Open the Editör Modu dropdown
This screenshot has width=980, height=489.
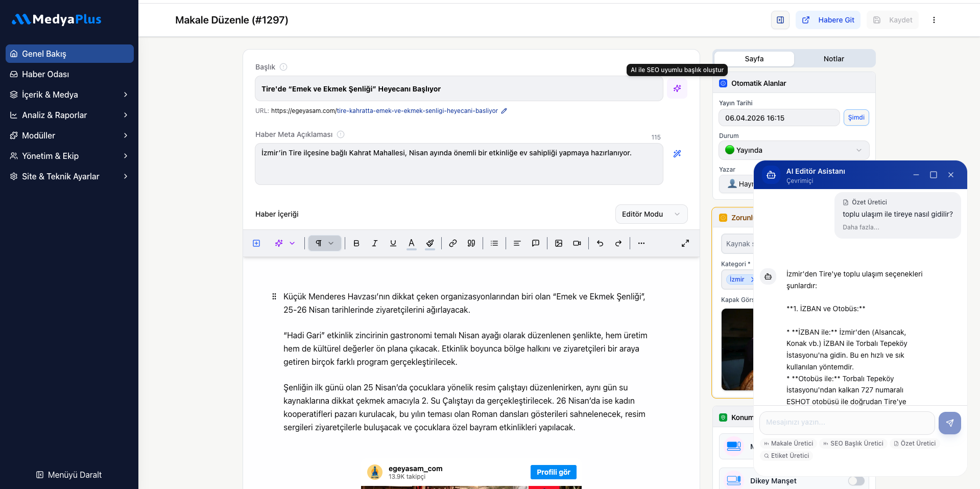coord(651,214)
